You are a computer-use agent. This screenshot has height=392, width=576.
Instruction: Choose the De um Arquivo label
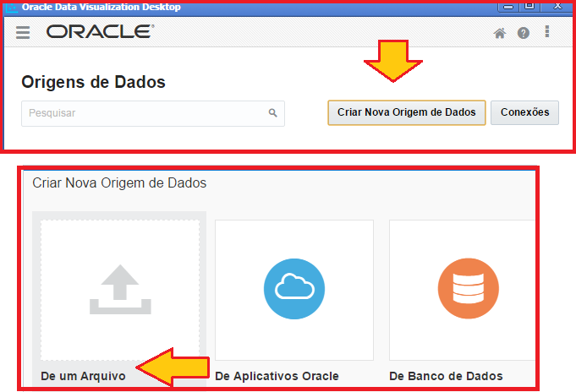83,376
